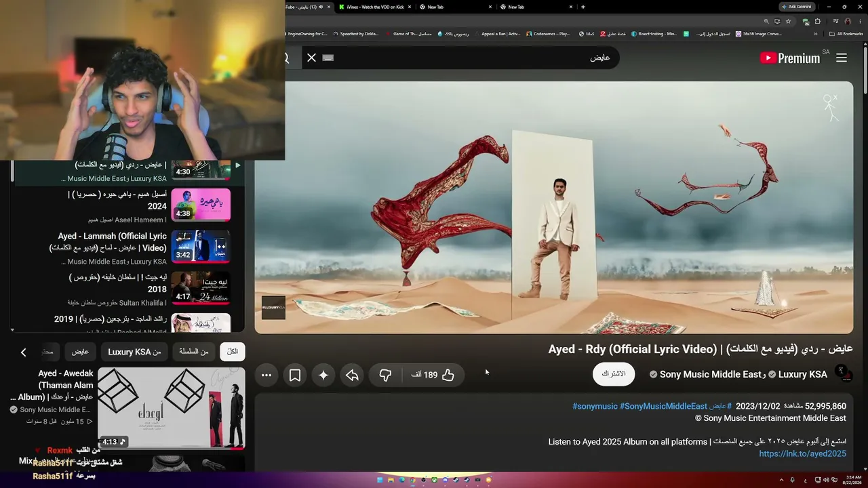Bookmark this page with the star icon
868x488 pixels.
coord(788,21)
